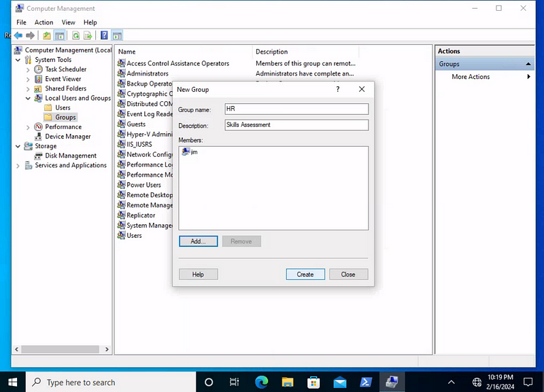Click Create to make the group
The height and width of the screenshot is (392, 544).
pyautogui.click(x=305, y=274)
